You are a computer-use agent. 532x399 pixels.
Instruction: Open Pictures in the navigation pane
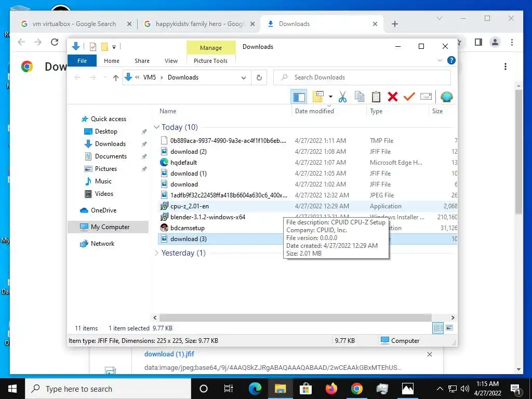click(105, 169)
